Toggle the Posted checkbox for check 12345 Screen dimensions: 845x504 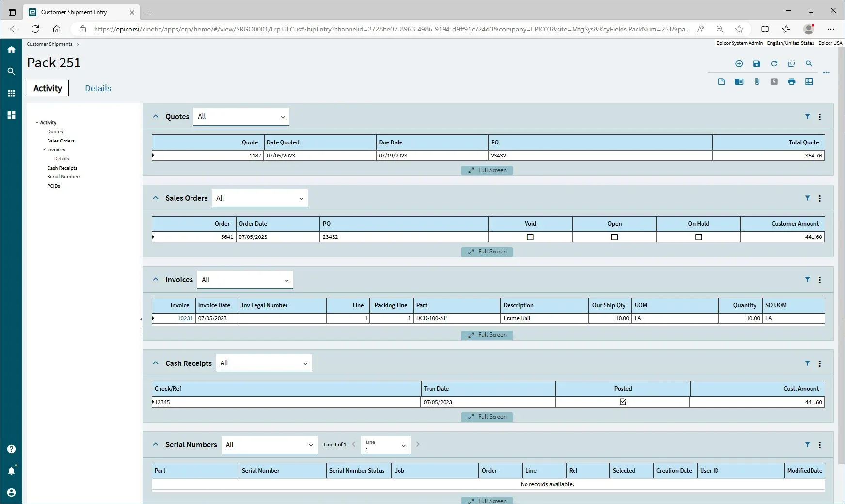(622, 402)
